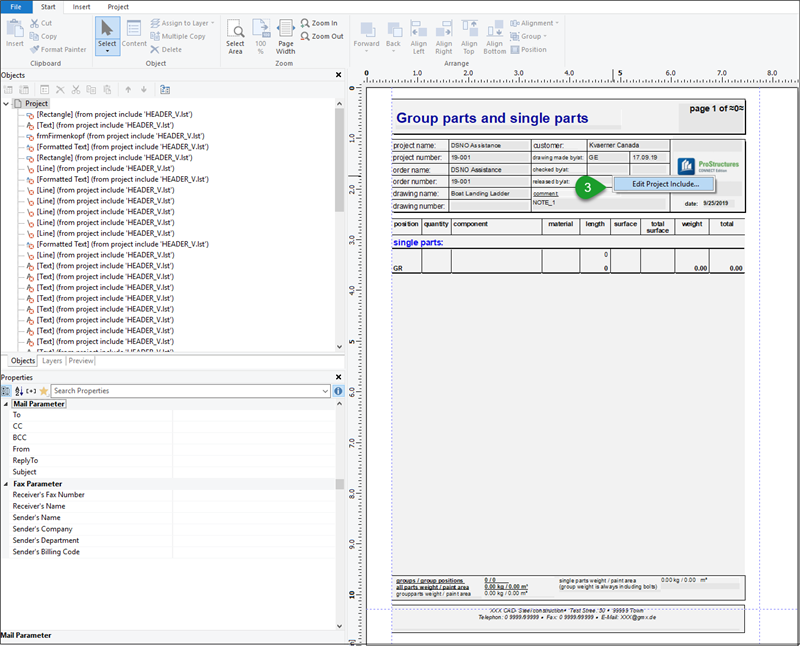
Task: Switch to the Layers tab
Action: pos(52,361)
